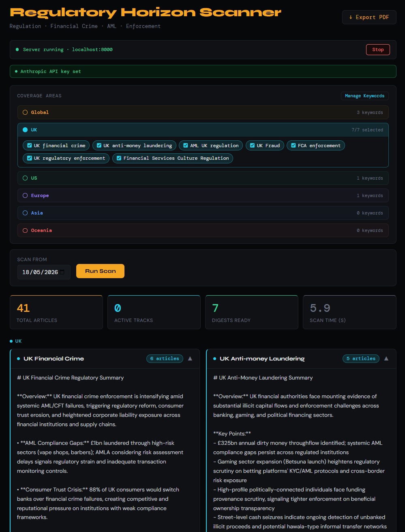Click the COVERAGE AREAS label
The height and width of the screenshot is (532, 405).
tap(39, 96)
